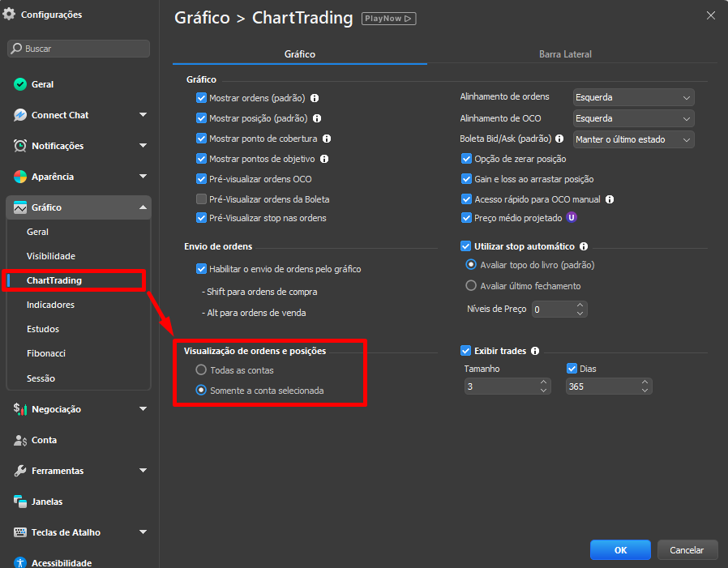Image resolution: width=728 pixels, height=568 pixels.
Task: Click the Acessibilidade icon
Action: 20,562
